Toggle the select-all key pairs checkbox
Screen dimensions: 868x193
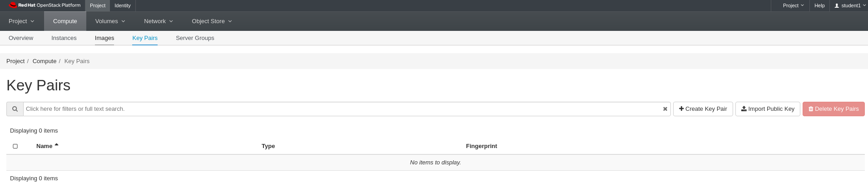tap(15, 146)
